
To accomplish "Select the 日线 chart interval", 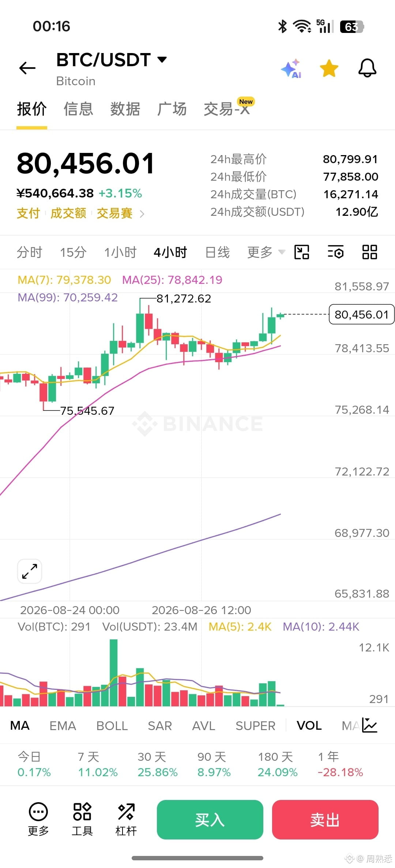I will tap(218, 252).
